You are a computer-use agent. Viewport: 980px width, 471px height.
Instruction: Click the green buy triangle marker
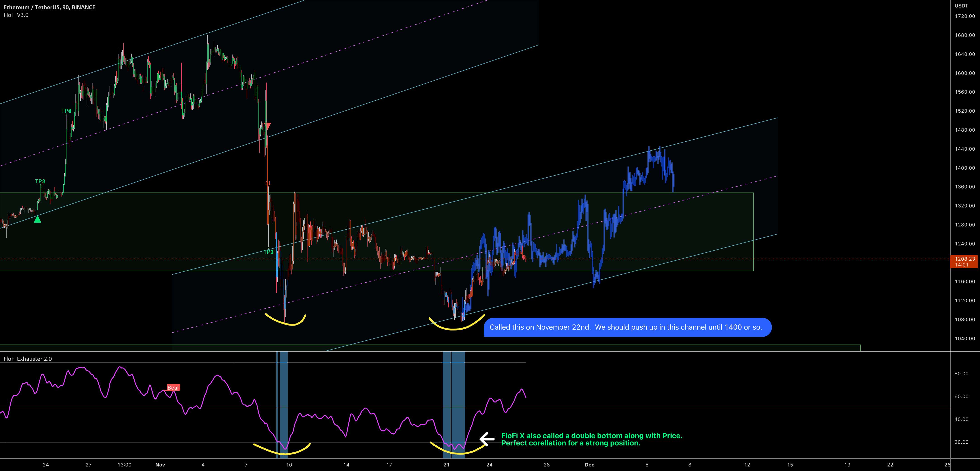(x=37, y=219)
